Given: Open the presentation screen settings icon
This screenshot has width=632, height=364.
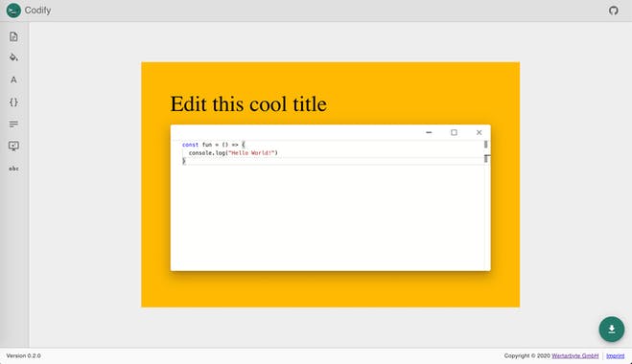Looking at the screenshot, I should pyautogui.click(x=13, y=146).
